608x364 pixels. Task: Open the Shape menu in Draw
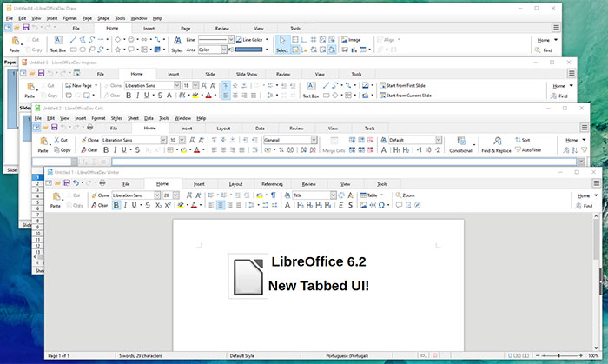tap(103, 18)
